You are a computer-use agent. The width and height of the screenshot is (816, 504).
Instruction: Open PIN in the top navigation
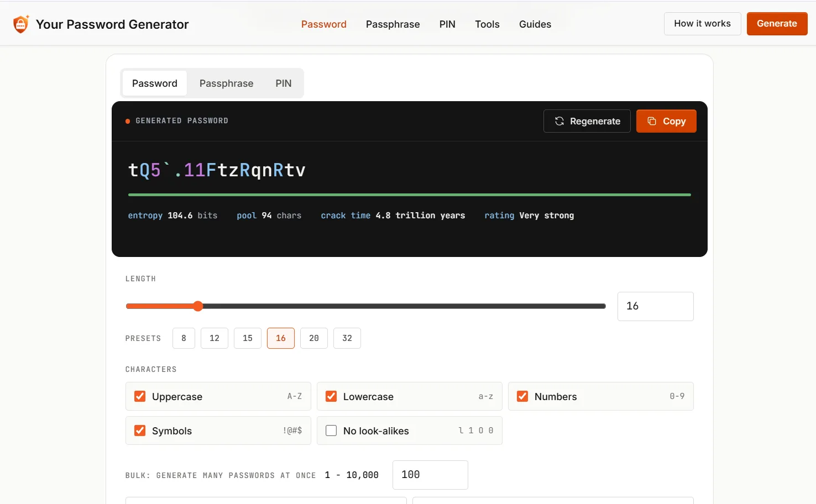[447, 24]
